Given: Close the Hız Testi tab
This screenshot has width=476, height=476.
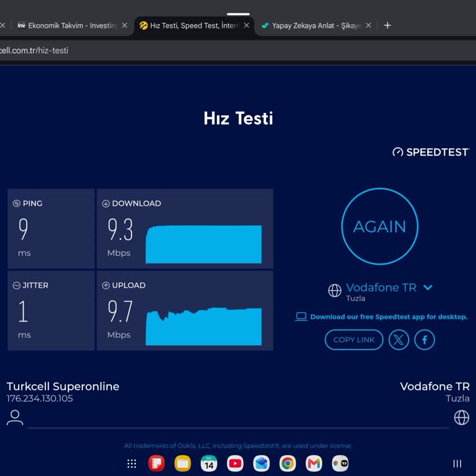Looking at the screenshot, I should pos(247,25).
